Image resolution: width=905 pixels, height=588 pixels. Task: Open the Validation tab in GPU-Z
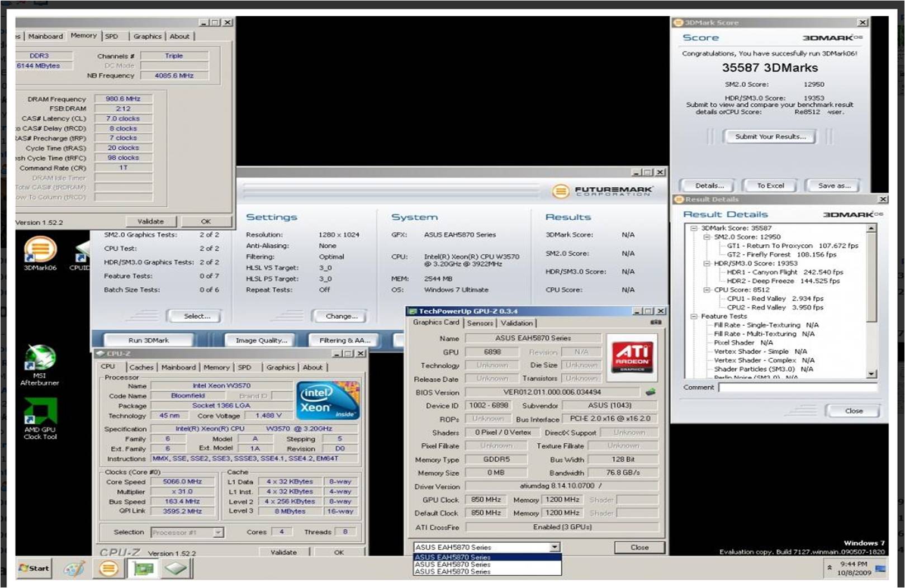click(517, 323)
